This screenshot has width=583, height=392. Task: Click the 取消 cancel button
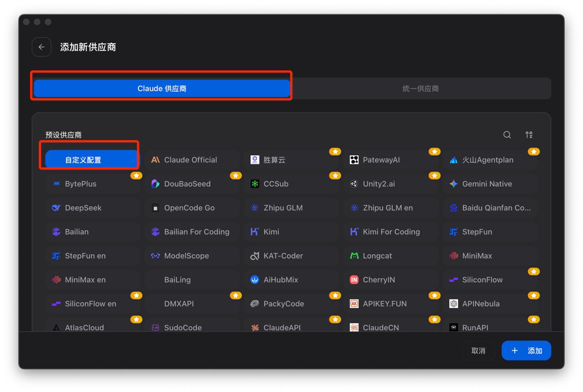tap(478, 351)
